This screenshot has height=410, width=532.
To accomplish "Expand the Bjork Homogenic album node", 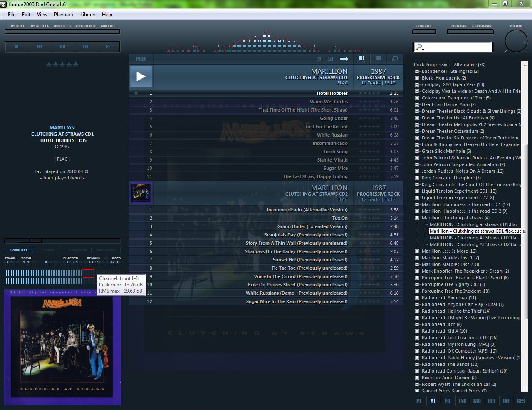I will (x=417, y=78).
